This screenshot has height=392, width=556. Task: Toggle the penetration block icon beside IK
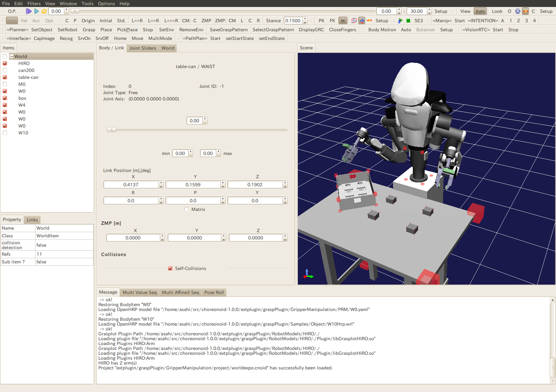[362, 21]
